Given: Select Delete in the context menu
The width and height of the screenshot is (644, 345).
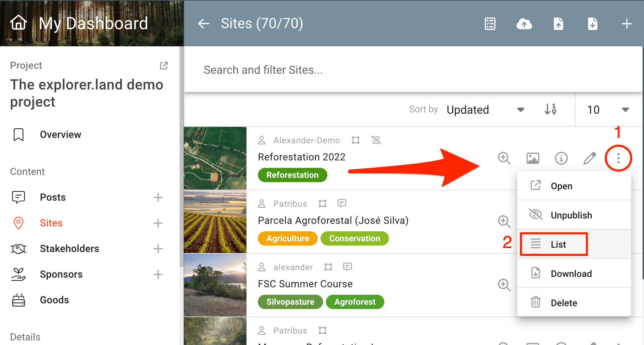Looking at the screenshot, I should point(564,303).
